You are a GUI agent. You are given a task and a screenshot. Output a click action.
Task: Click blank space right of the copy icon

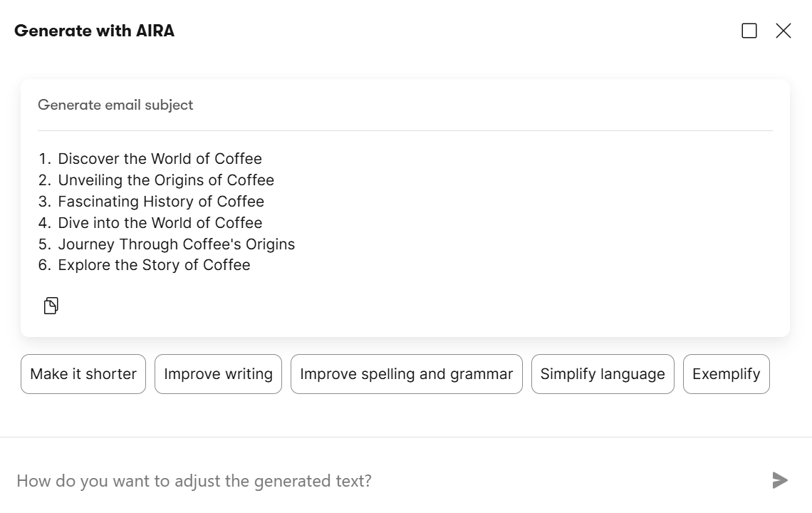point(356,306)
